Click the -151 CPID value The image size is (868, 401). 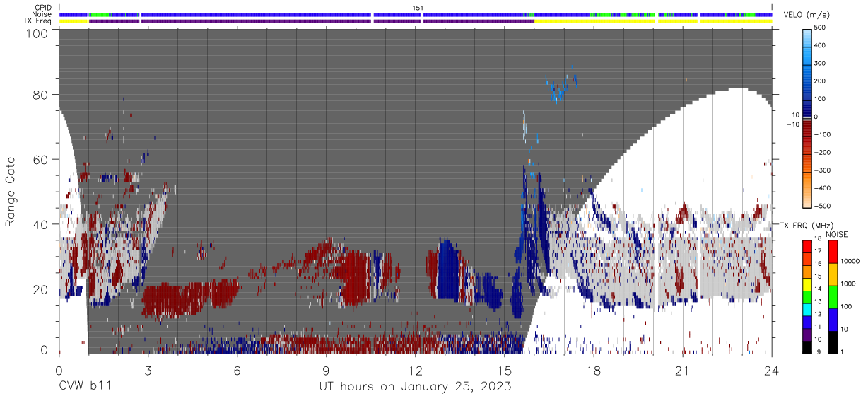pyautogui.click(x=416, y=8)
